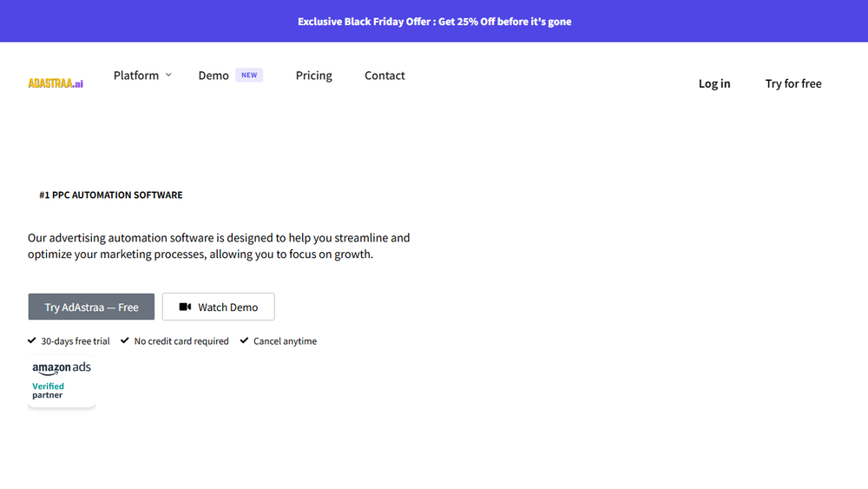Image resolution: width=868 pixels, height=489 pixels.
Task: Open the Demo page
Action: [x=214, y=76]
